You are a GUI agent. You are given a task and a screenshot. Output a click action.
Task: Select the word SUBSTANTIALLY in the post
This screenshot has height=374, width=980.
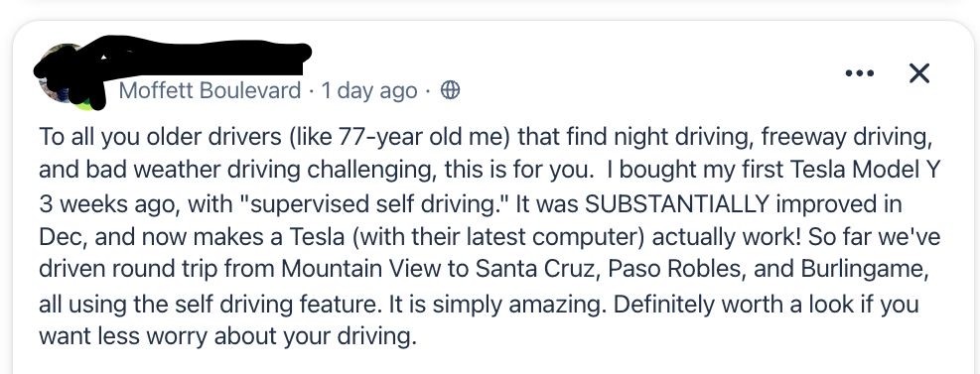[676, 203]
